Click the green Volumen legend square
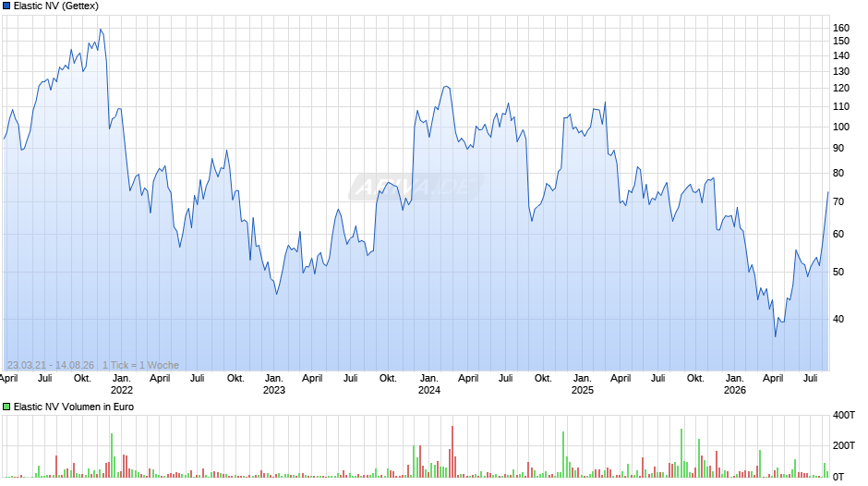868x486 pixels. 6,407
